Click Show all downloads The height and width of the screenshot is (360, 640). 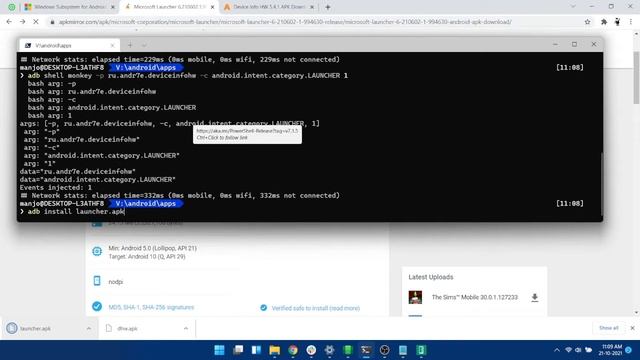(x=609, y=328)
